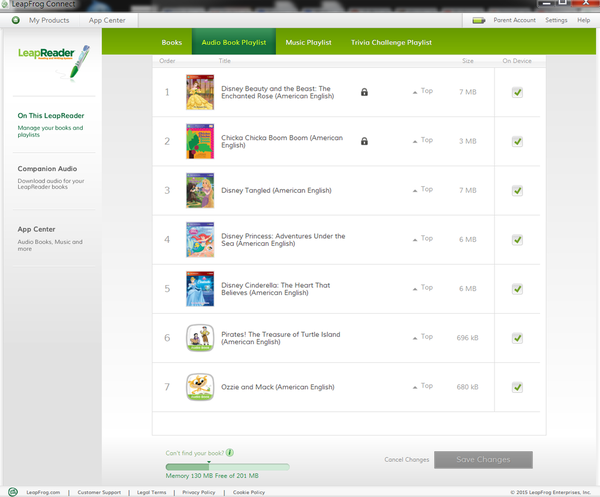Select the Audio Book Playlist tab

tap(234, 42)
